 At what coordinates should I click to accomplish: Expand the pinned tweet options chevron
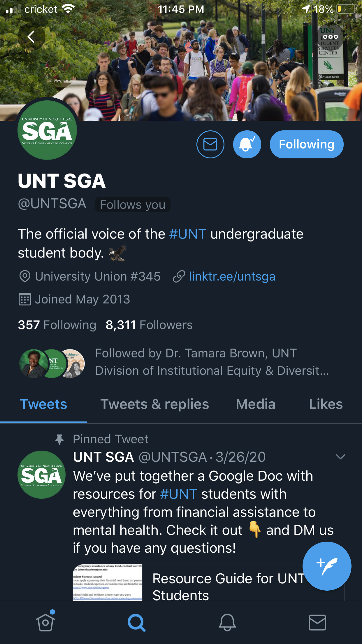click(340, 457)
